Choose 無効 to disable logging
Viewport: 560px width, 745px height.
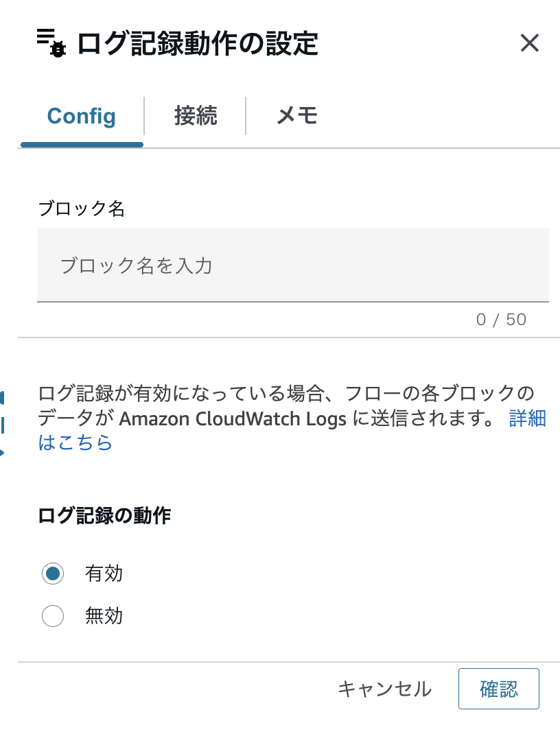[x=53, y=616]
